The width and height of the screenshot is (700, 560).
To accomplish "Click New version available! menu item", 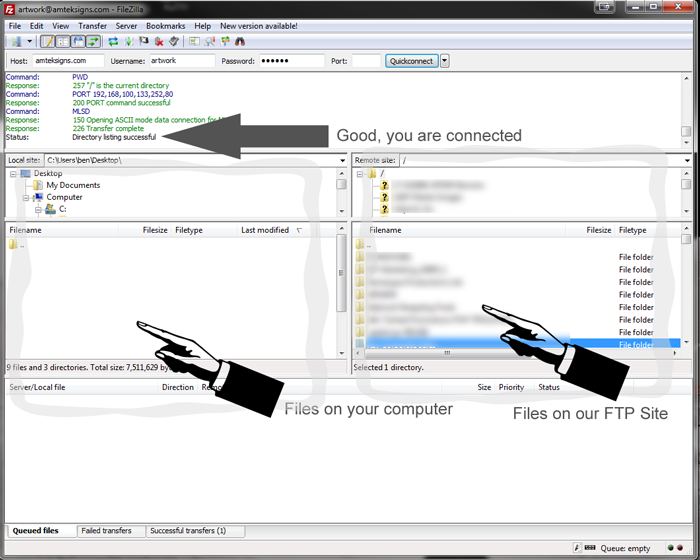I will click(258, 26).
